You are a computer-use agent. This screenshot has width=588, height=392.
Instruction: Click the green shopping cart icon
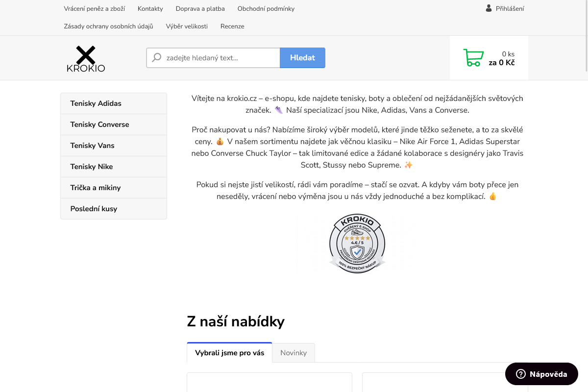(473, 58)
